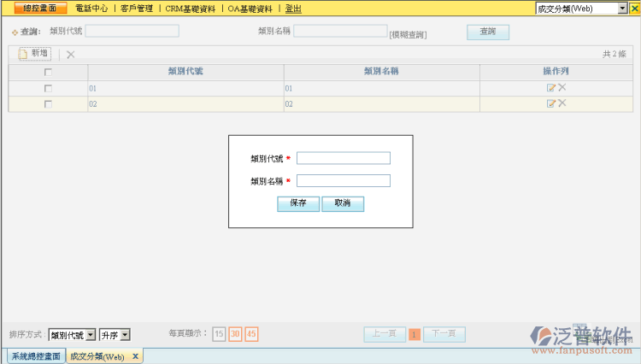This screenshot has width=641, height=364.
Task: Switch to the 系統總控畫面 tab
Action: pyautogui.click(x=35, y=356)
